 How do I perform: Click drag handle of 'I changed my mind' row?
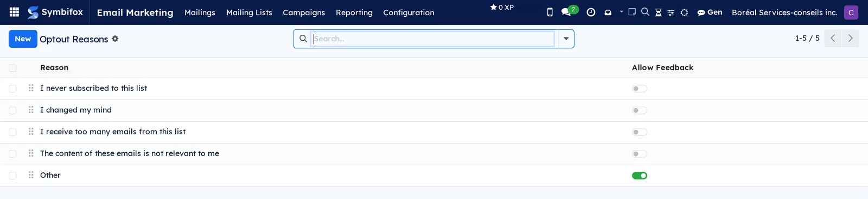31,110
